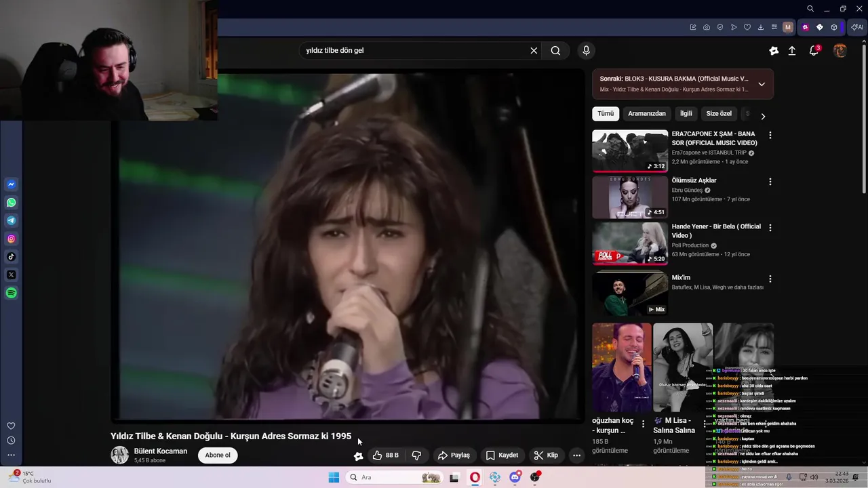Play ERA7CAPONE X ŞAM thumbnail

[630, 151]
